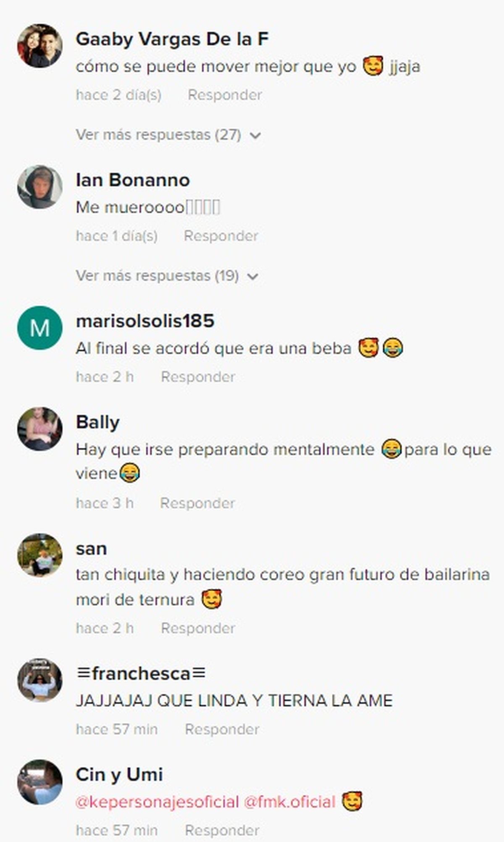
Task: Open the username Cin y Umi
Action: pos(119,775)
